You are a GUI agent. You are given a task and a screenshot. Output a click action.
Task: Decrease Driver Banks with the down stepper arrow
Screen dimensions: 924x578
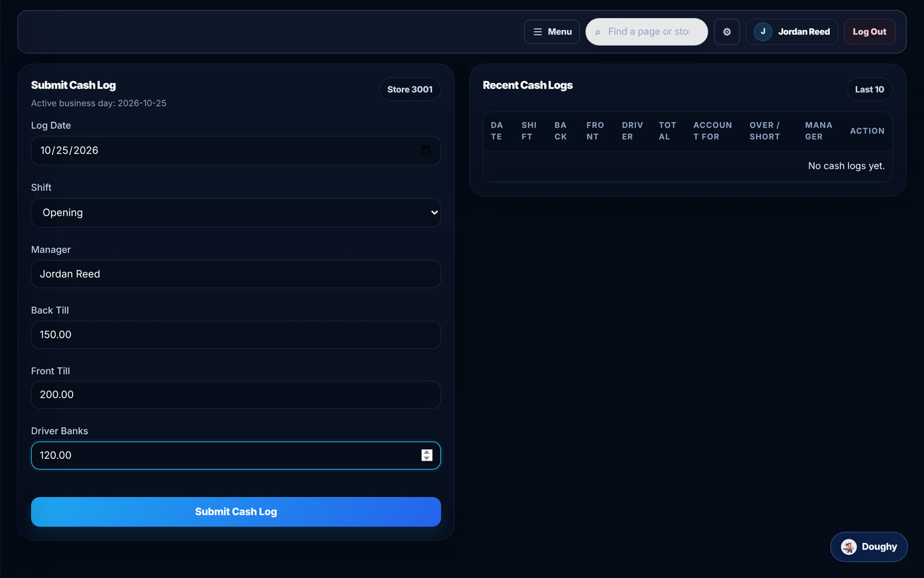(x=427, y=458)
